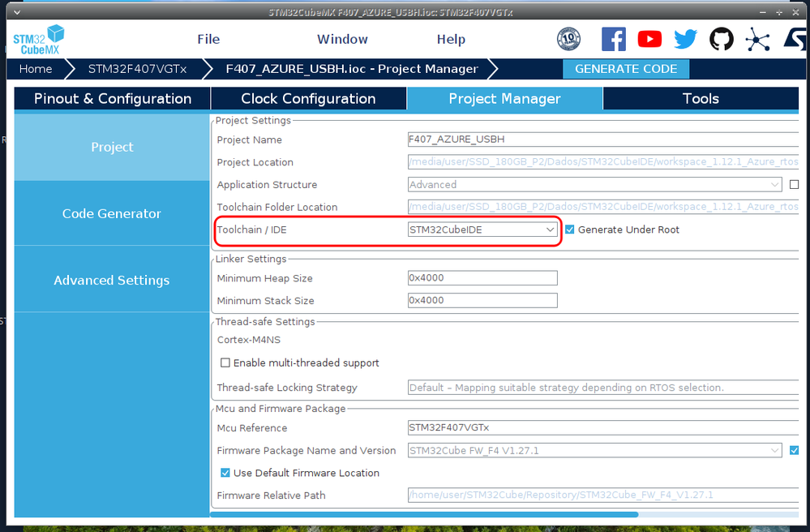Click the ST community network star icon
The height and width of the screenshot is (532, 810).
757,39
